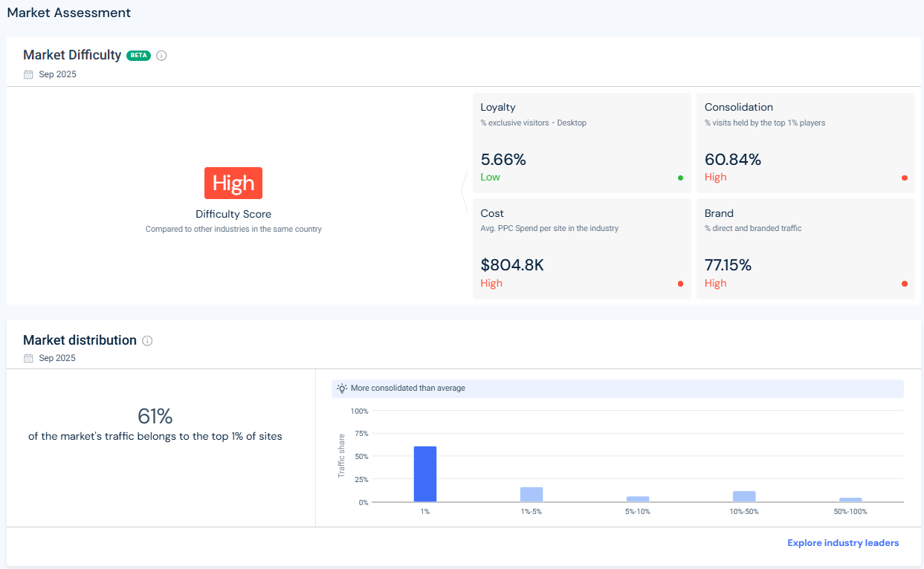Click the green BETA badge
Image resolution: width=924 pixels, height=569 pixels.
click(x=138, y=56)
